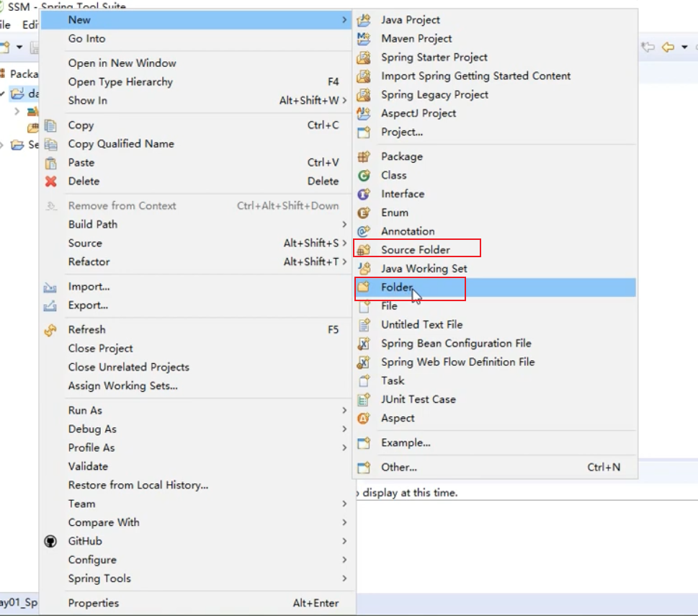The image size is (698, 616).
Task: Click the Export icon in context menu
Action: click(x=50, y=305)
